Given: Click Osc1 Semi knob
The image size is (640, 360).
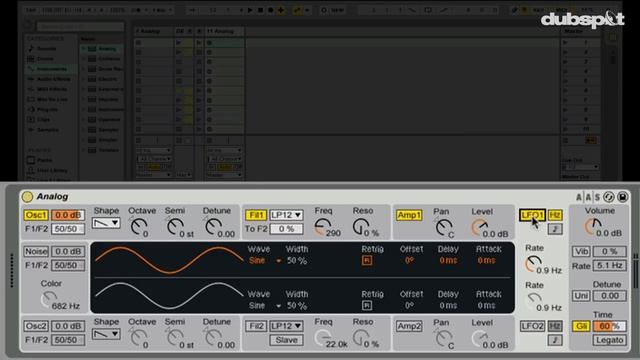Looking at the screenshot, I should [176, 226].
